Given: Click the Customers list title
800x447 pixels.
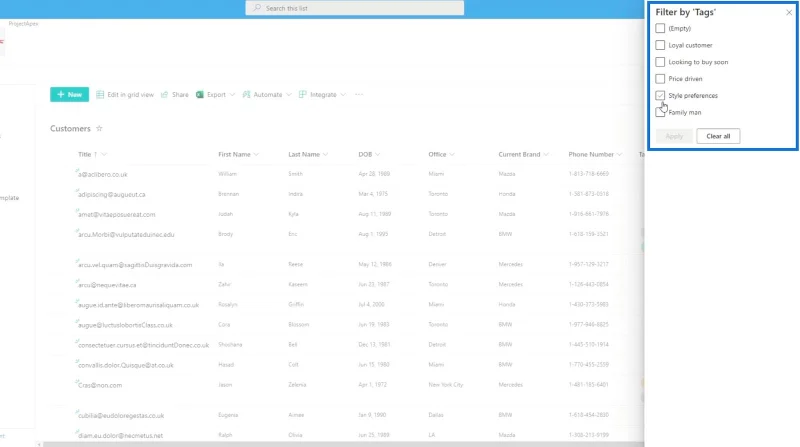Looking at the screenshot, I should (x=70, y=129).
